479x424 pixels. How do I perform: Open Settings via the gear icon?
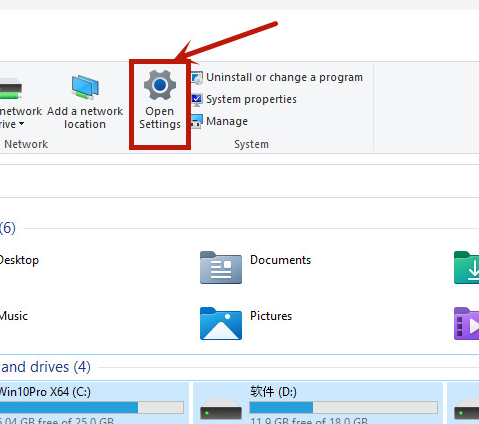click(160, 85)
